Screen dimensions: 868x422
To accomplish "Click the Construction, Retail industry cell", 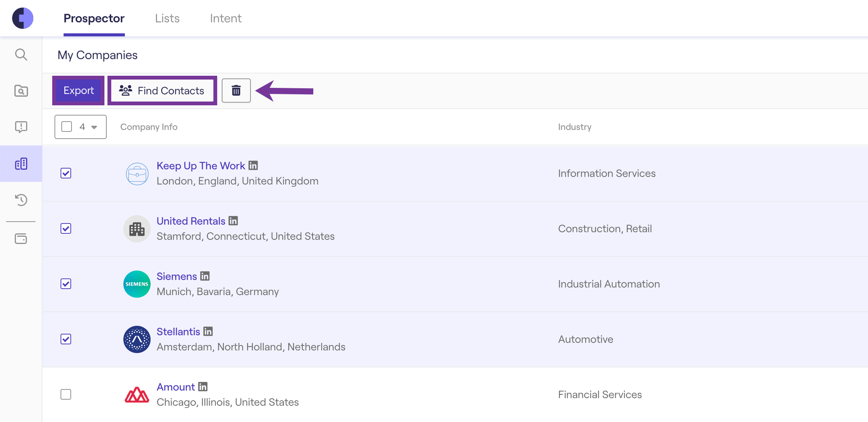I will pos(605,228).
